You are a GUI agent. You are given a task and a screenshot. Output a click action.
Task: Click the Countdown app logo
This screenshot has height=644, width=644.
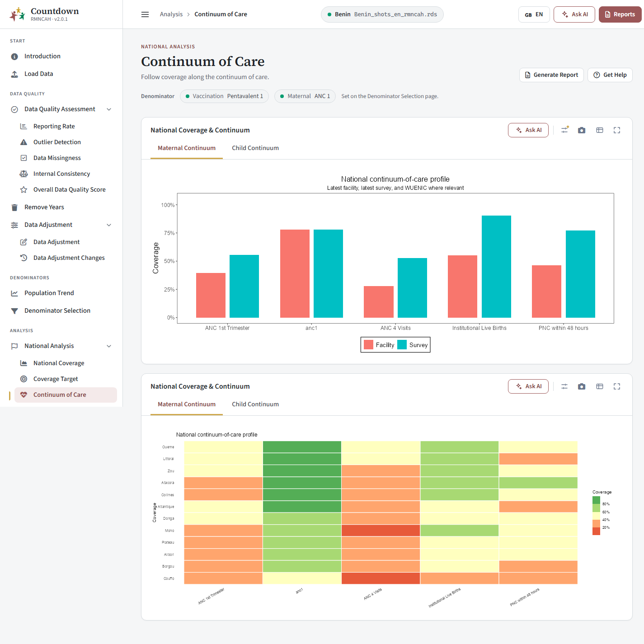(17, 14)
